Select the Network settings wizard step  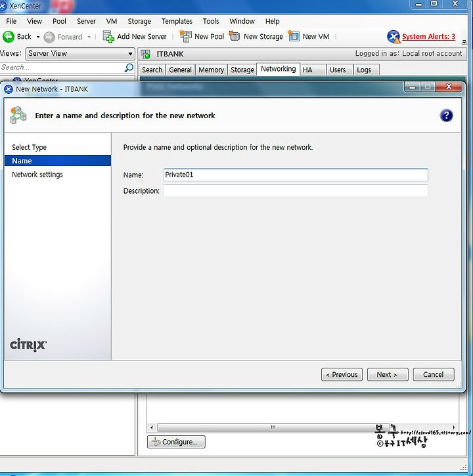tap(58, 175)
